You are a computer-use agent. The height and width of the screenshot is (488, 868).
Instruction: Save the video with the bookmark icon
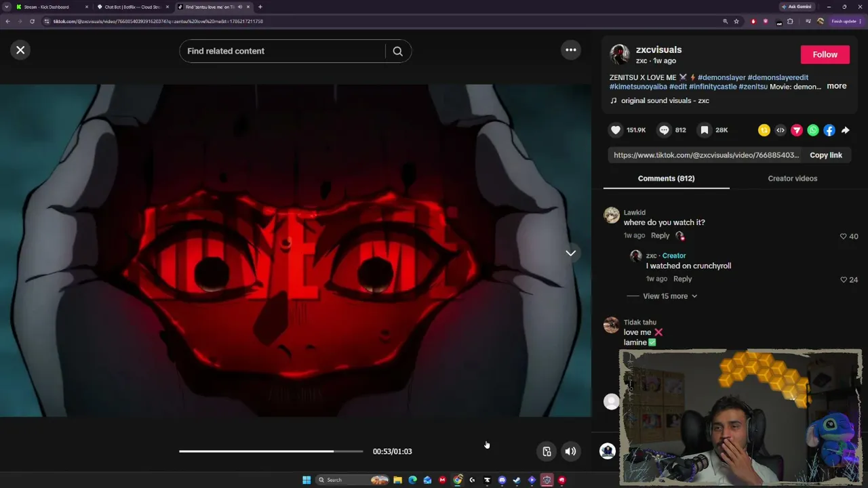[x=705, y=130]
